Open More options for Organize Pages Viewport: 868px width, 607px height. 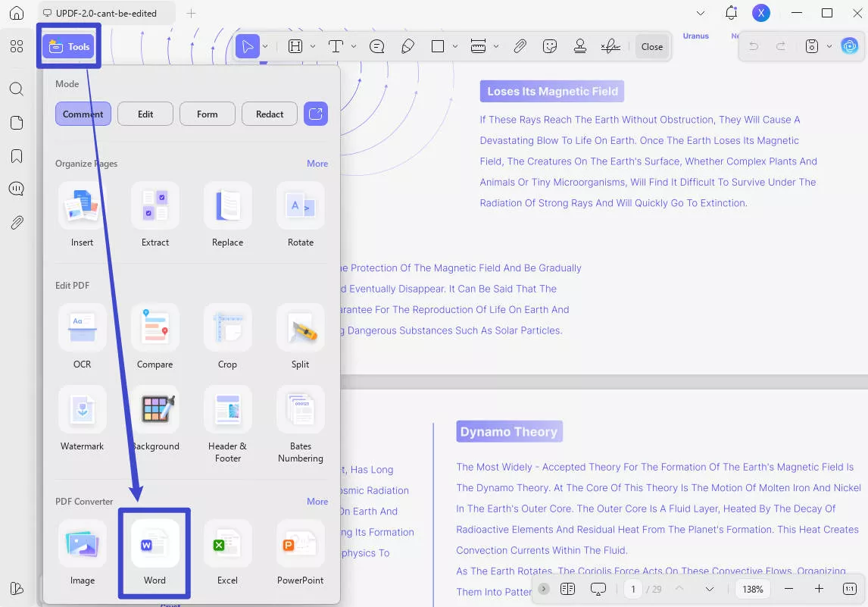[317, 164]
